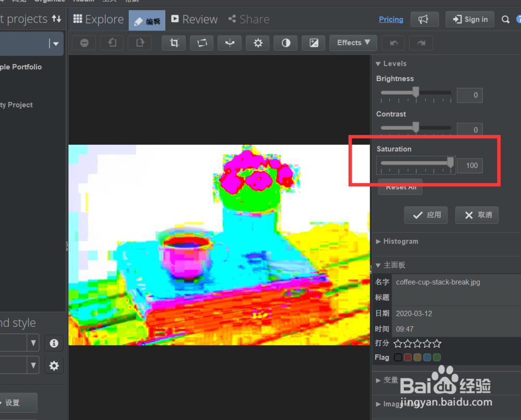The image size is (521, 420).
Task: Adjust the Brightness slider
Action: tap(416, 93)
